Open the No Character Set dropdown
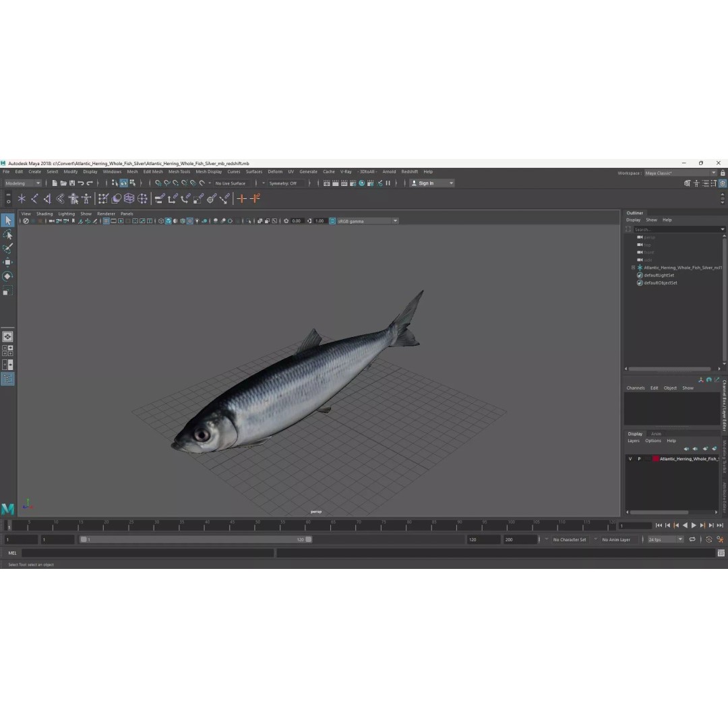The height and width of the screenshot is (728, 728). (571, 539)
